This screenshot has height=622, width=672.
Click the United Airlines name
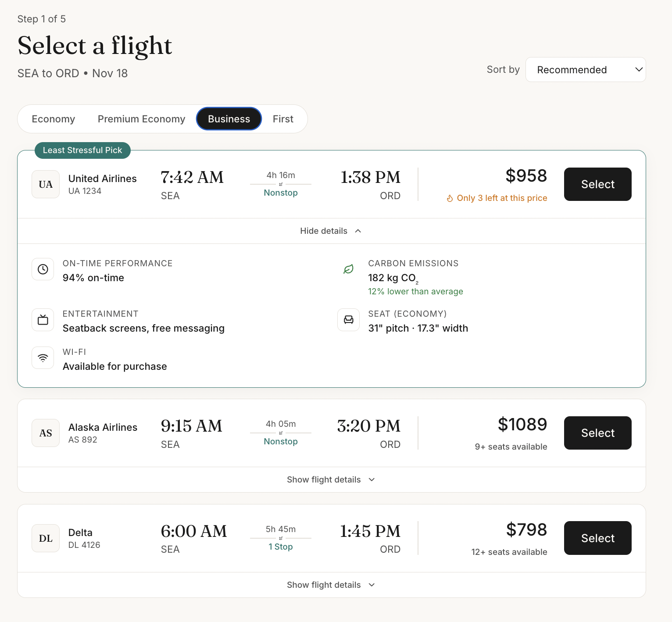click(x=102, y=179)
